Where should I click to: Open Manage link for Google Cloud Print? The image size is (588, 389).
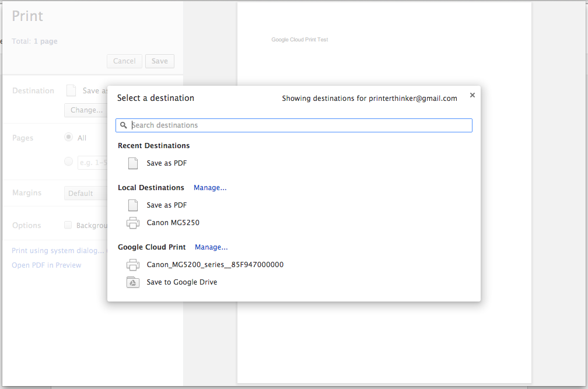[x=211, y=247]
